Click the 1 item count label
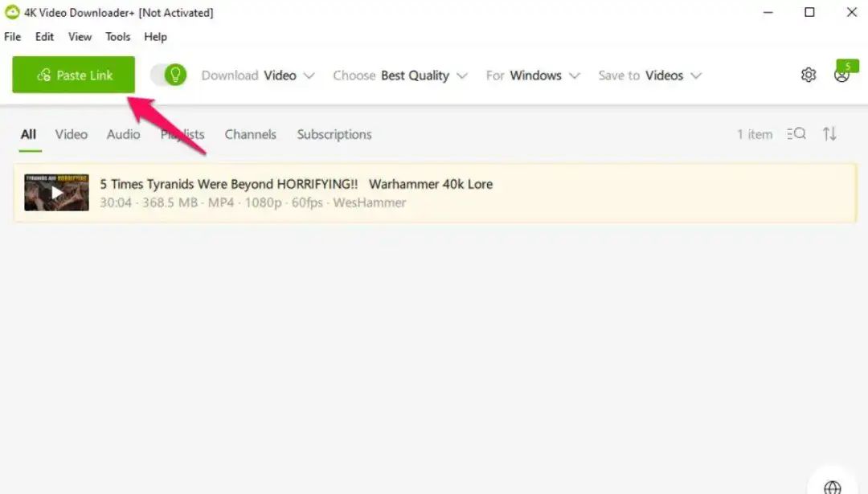Image resolution: width=868 pixels, height=494 pixels. pyautogui.click(x=755, y=134)
